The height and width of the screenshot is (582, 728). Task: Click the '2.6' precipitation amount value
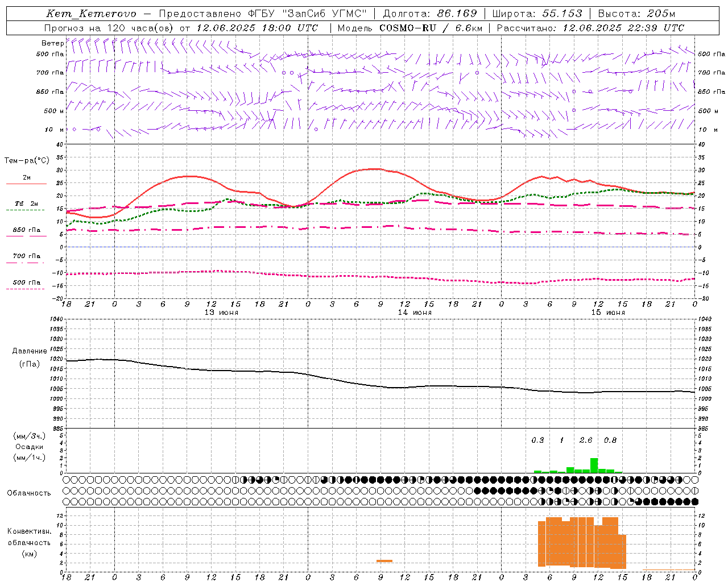pyautogui.click(x=586, y=440)
